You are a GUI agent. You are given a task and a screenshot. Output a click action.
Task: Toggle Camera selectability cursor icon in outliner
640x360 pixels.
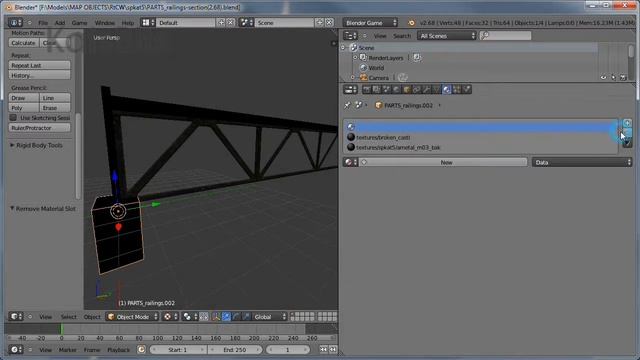click(613, 77)
